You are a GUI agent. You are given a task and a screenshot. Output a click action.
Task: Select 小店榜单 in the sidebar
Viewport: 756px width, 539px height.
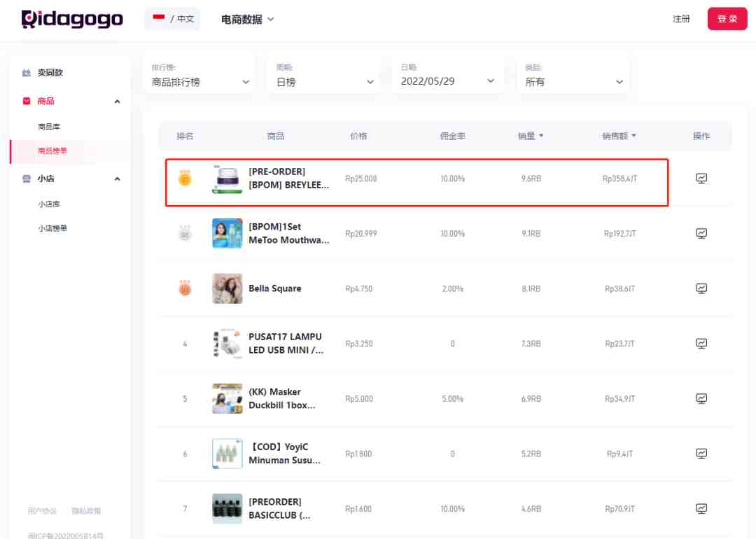point(52,228)
